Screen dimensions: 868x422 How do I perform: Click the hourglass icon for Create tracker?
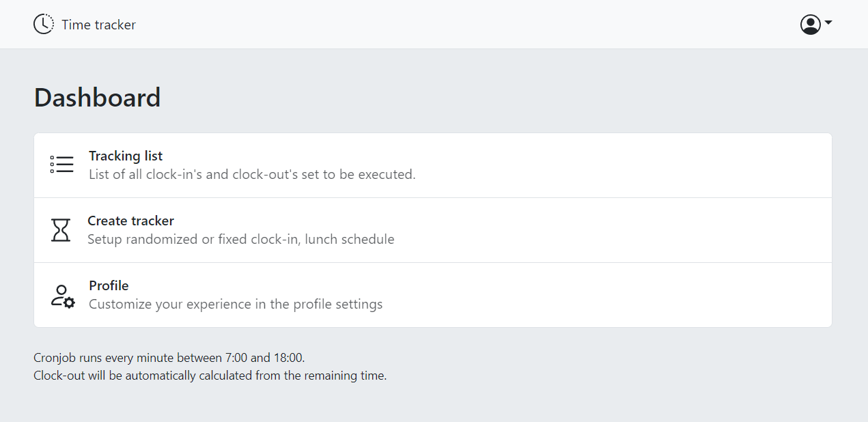[61, 230]
